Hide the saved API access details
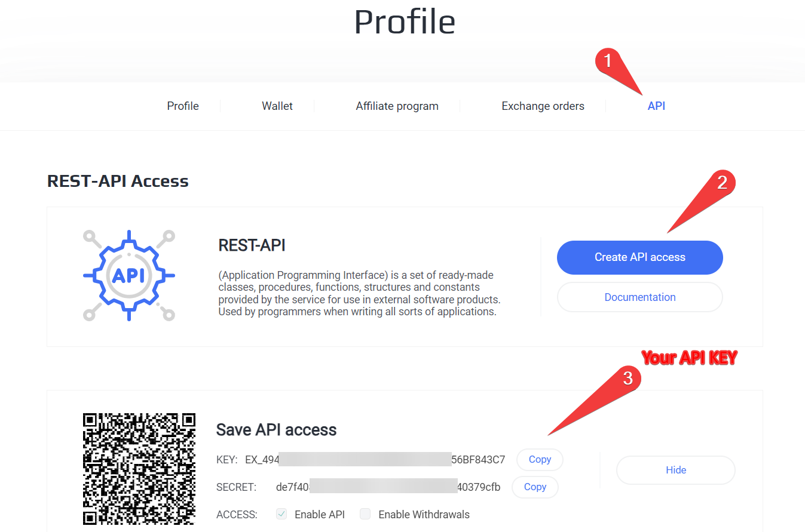Image resolution: width=805 pixels, height=532 pixels. pyautogui.click(x=675, y=470)
